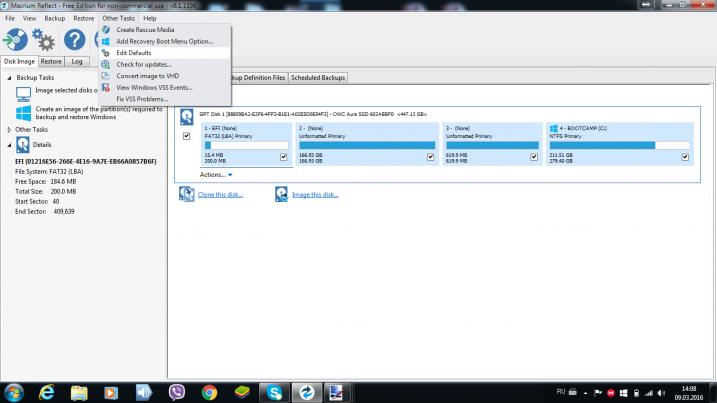Click the disk image backup toolbar icon

tap(16, 40)
